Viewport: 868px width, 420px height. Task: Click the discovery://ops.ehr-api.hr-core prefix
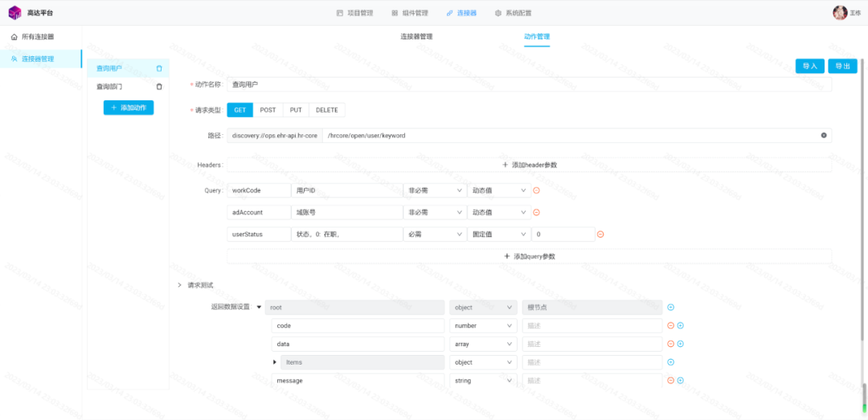[x=275, y=135]
